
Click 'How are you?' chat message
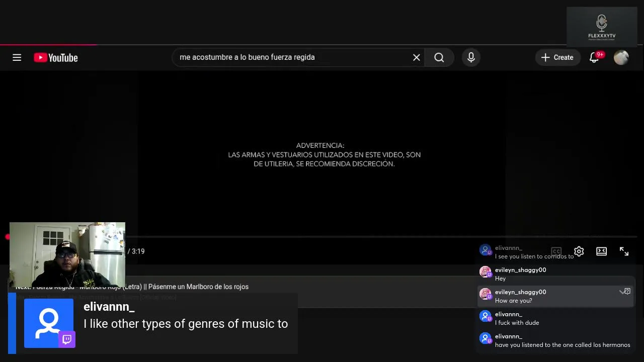pyautogui.click(x=513, y=301)
